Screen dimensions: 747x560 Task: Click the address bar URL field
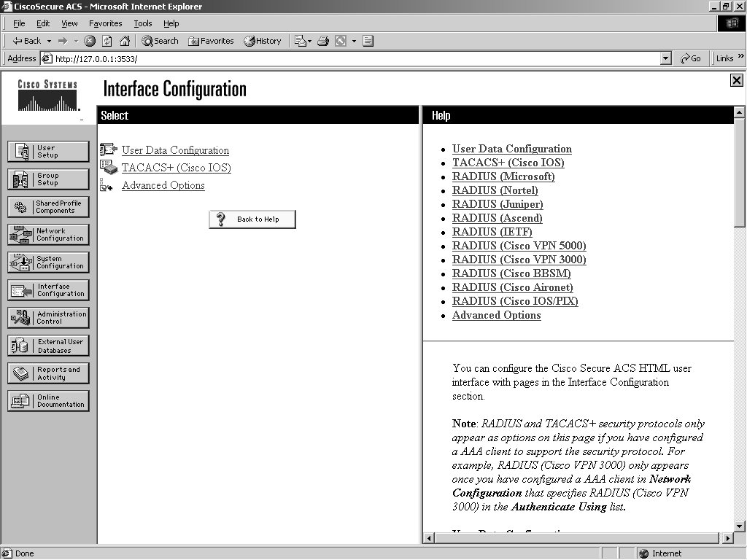[x=350, y=58]
